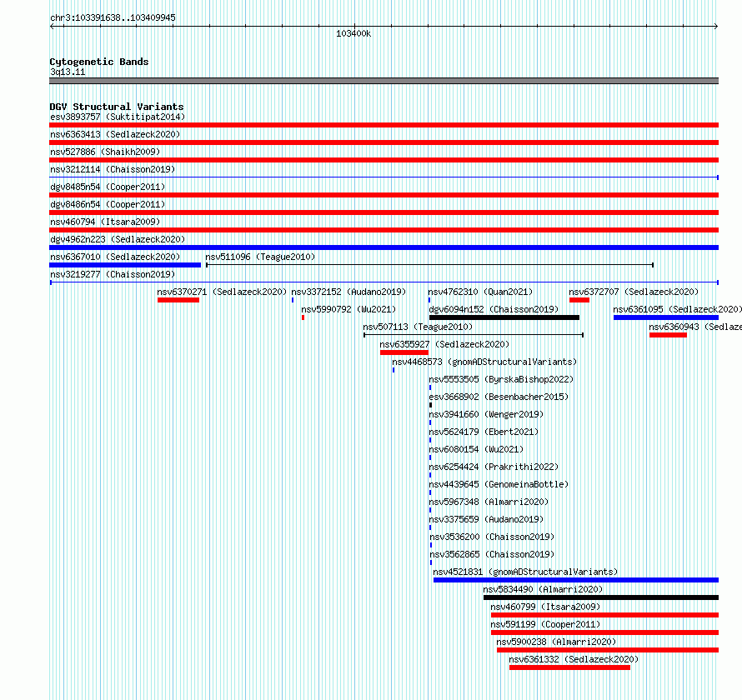
Task: Click the thin line of nsv507113 variant
Action: coord(474,335)
